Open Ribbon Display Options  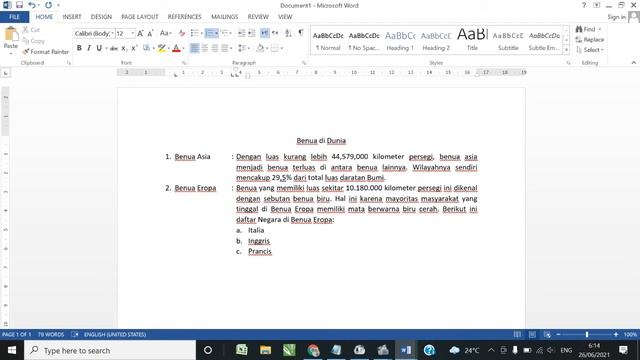596,5
